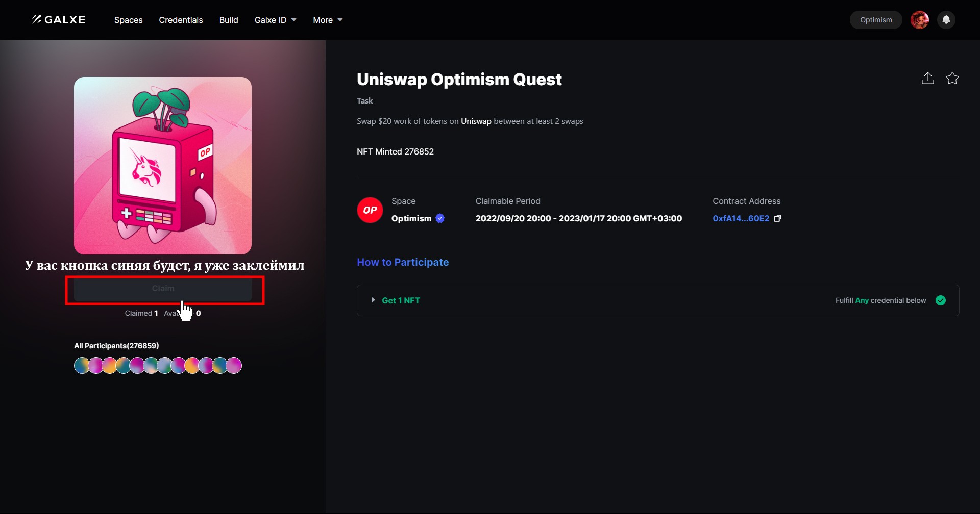Click the first participant avatar circle
This screenshot has width=980, height=514.
pyautogui.click(x=82, y=366)
